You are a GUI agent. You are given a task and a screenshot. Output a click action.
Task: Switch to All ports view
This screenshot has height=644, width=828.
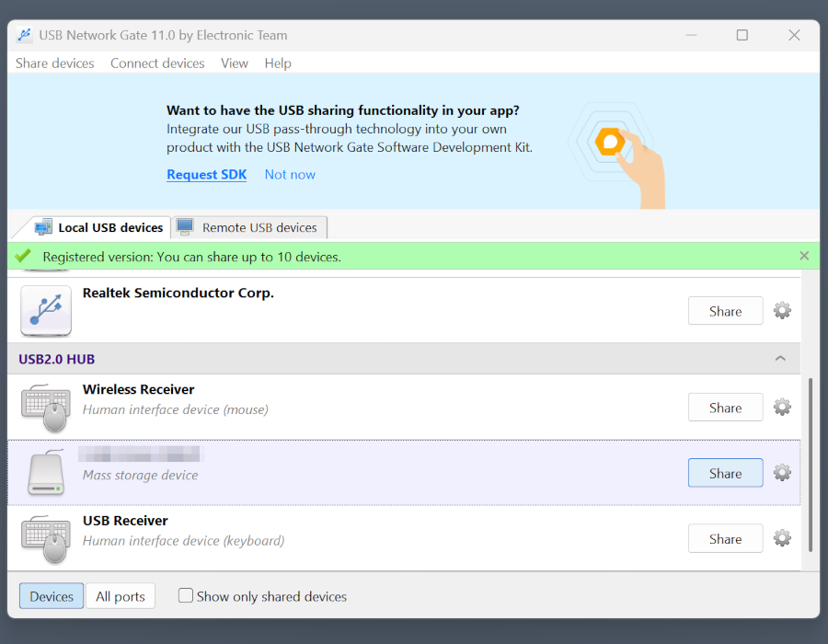[x=121, y=596]
